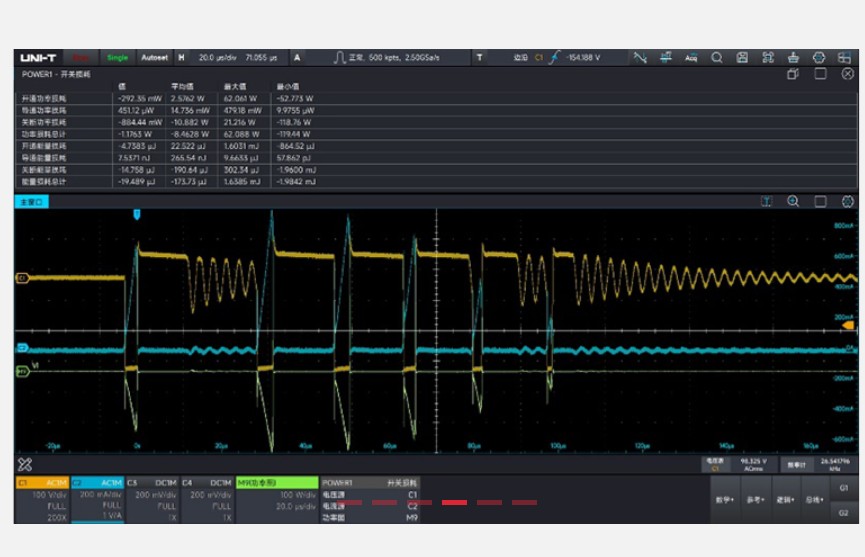Click the cursor marker icon in waveform header
Viewport: 865px width, 557px height.
click(x=767, y=201)
